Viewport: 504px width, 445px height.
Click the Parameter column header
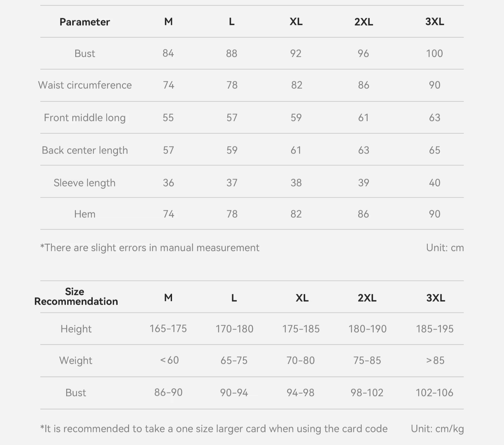85,22
